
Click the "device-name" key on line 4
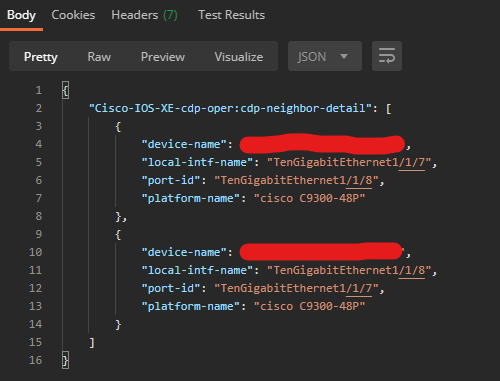(x=184, y=144)
